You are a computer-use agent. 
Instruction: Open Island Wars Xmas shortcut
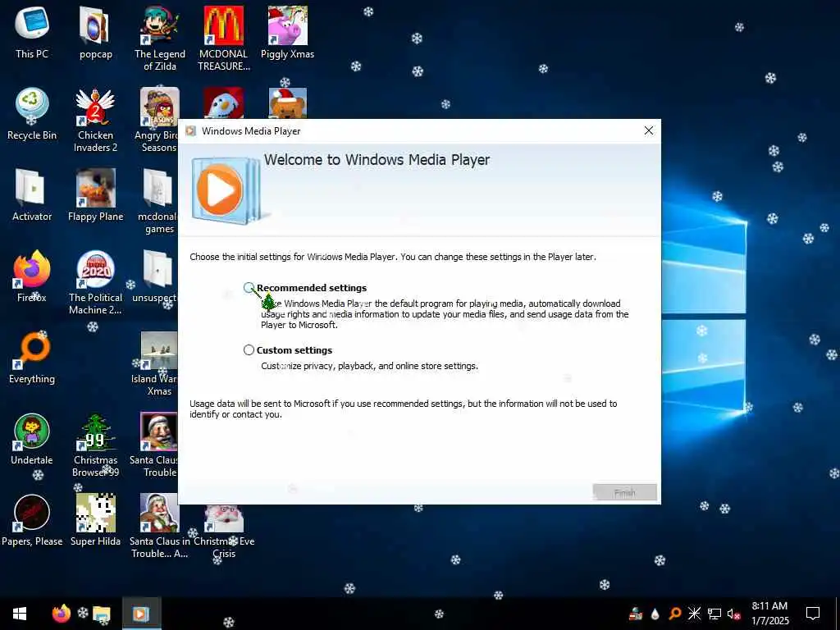pos(155,364)
